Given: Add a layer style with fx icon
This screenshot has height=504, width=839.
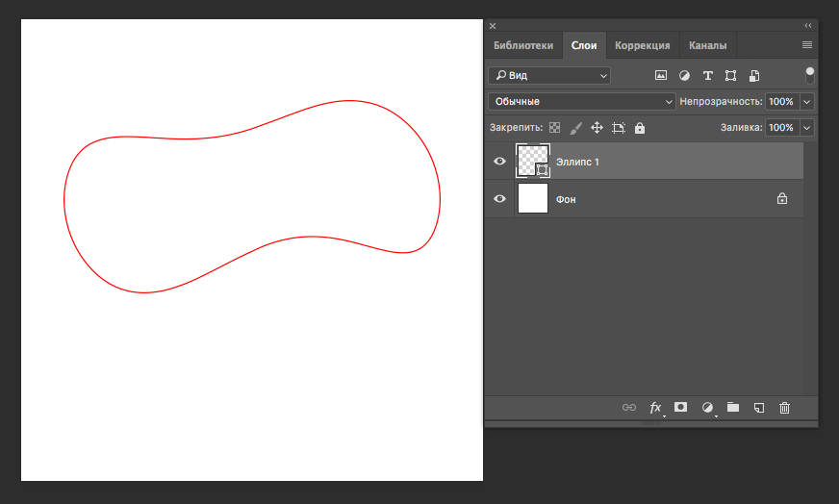Looking at the screenshot, I should [655, 408].
